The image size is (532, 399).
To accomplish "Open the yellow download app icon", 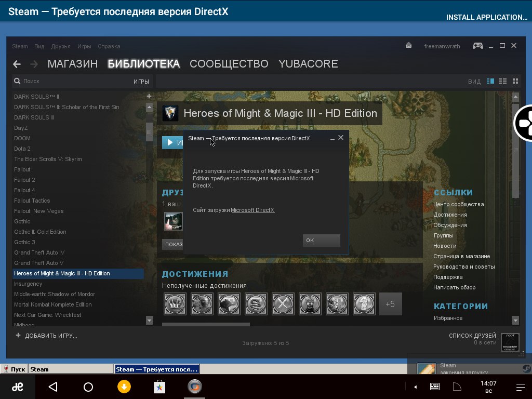I will [124, 387].
